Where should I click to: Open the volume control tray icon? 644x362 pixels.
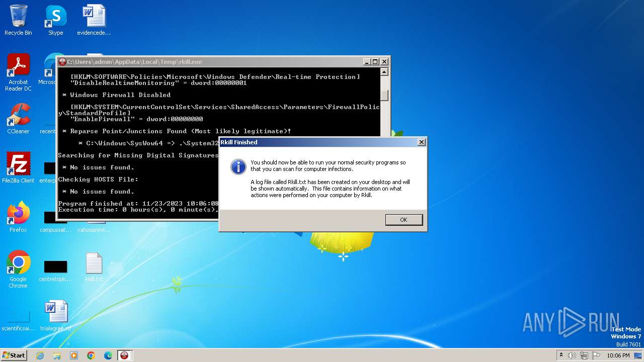[572, 355]
